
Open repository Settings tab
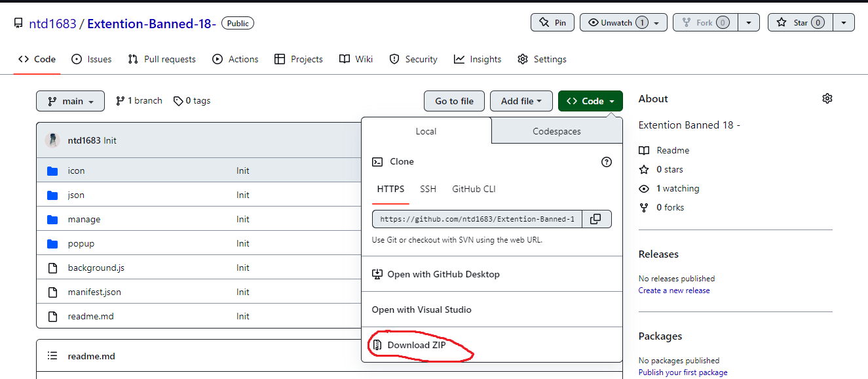coord(542,59)
